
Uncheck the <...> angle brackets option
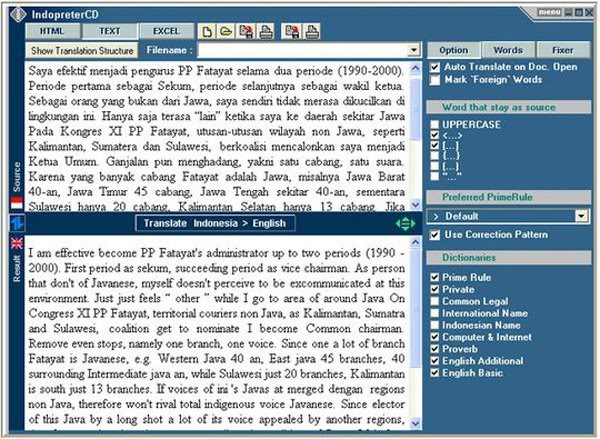[x=434, y=135]
